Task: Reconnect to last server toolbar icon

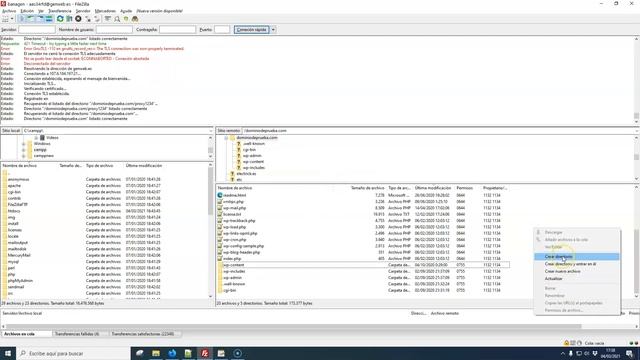Action: point(97,19)
